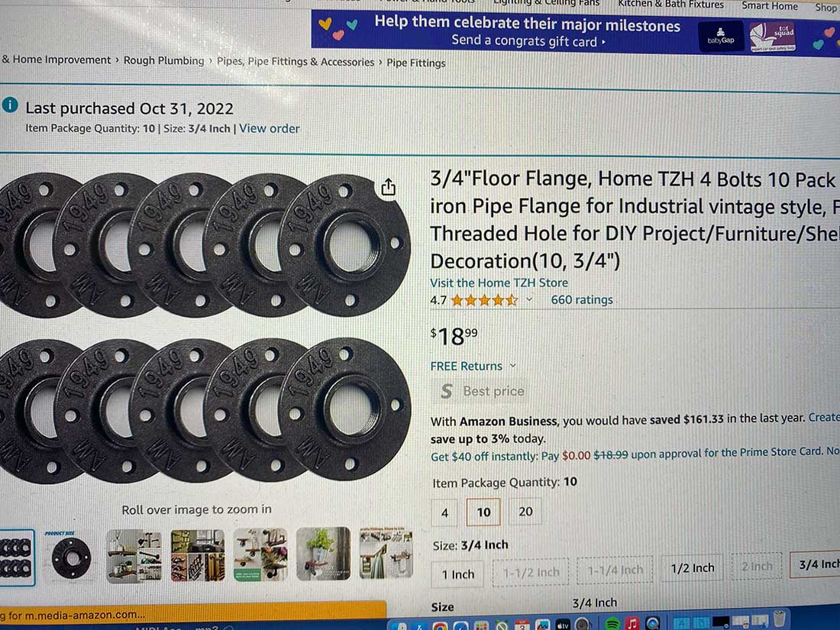Viewport: 840px width, 630px height.
Task: Visit the Home TZH Store link
Action: (x=499, y=283)
